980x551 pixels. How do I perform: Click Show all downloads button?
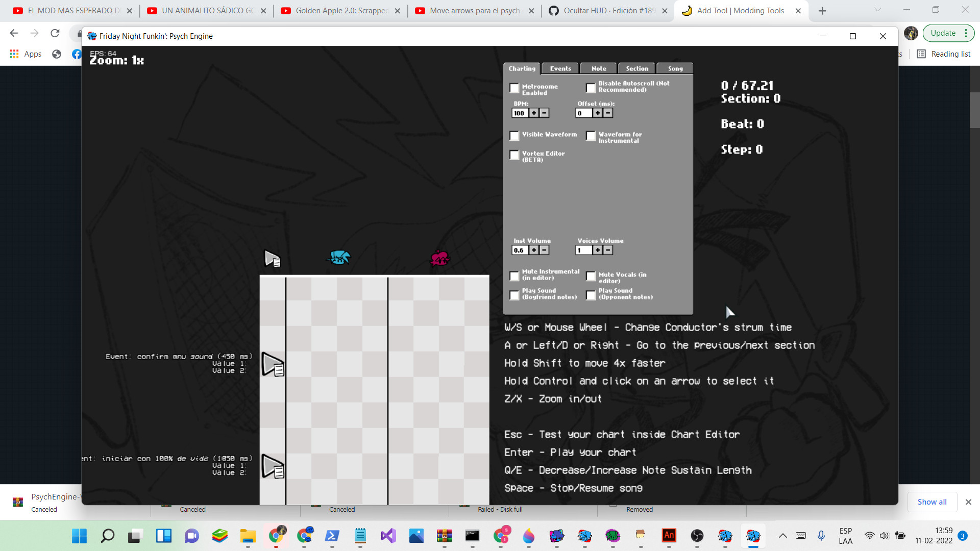932,502
